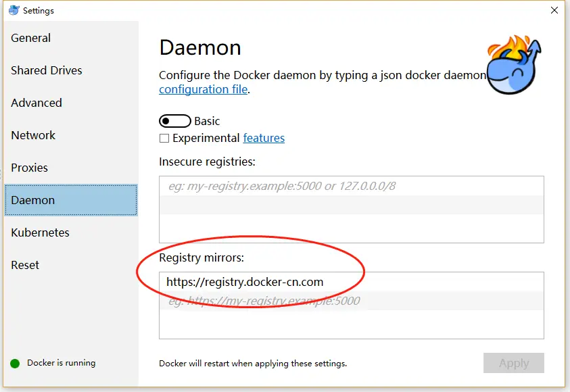570x392 pixels.
Task: Select the Daemon settings tab
Action: point(71,200)
